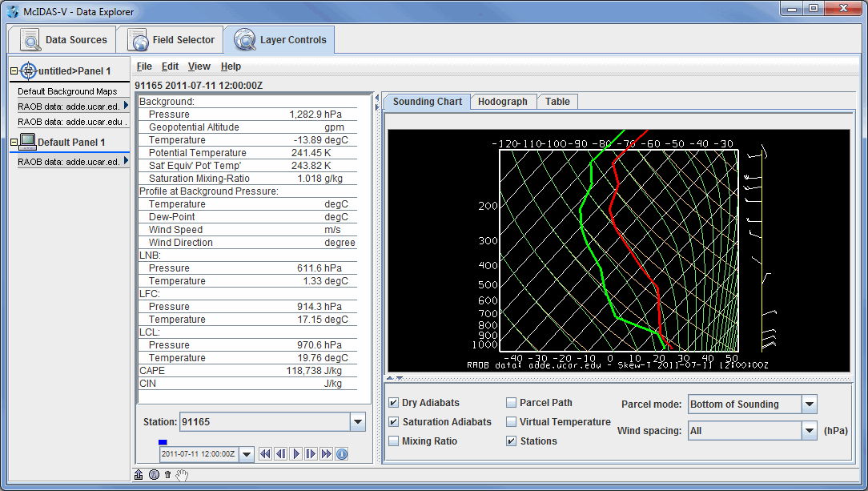Click the Data Sources magnifier icon
868x491 pixels.
click(30, 40)
